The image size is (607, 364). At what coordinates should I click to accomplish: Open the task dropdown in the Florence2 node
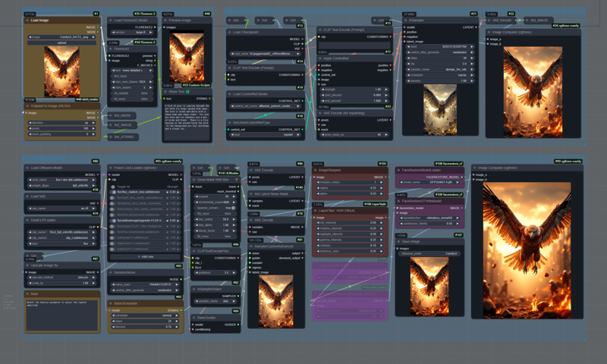pos(132,71)
